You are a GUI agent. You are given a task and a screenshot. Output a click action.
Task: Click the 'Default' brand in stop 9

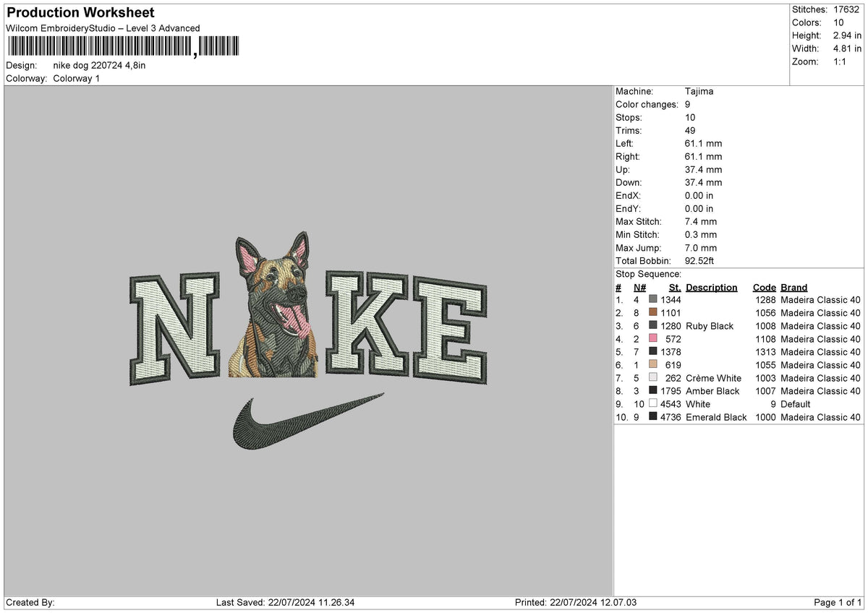(x=796, y=403)
